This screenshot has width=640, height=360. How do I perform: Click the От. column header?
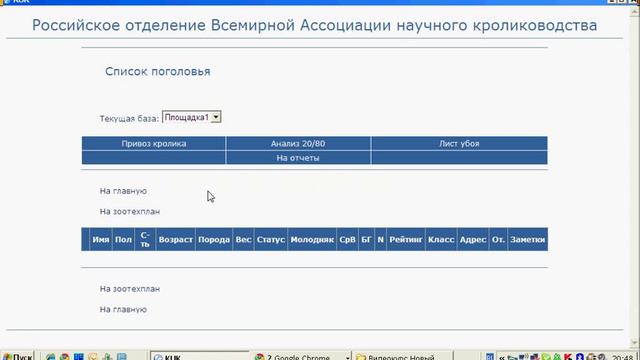(x=498, y=240)
